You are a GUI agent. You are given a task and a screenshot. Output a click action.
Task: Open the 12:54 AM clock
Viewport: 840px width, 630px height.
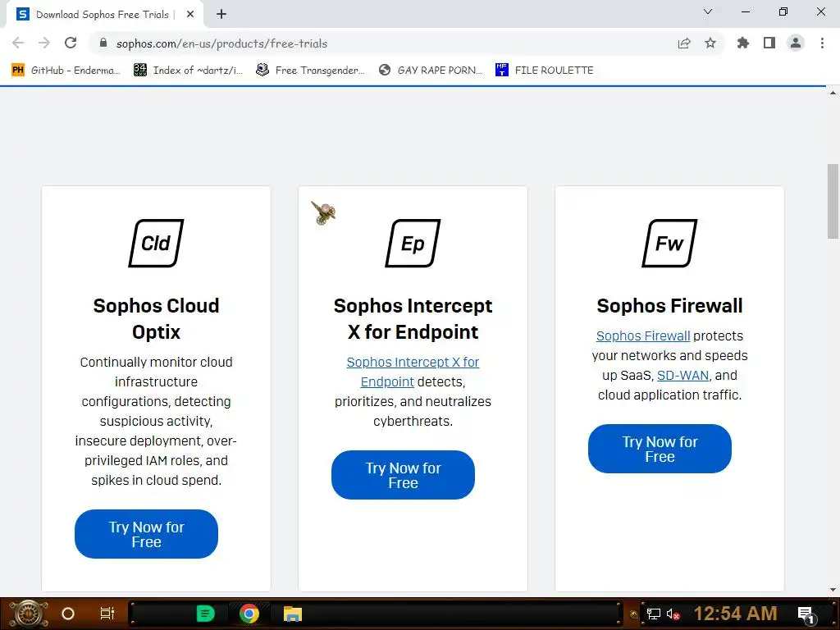pos(736,614)
